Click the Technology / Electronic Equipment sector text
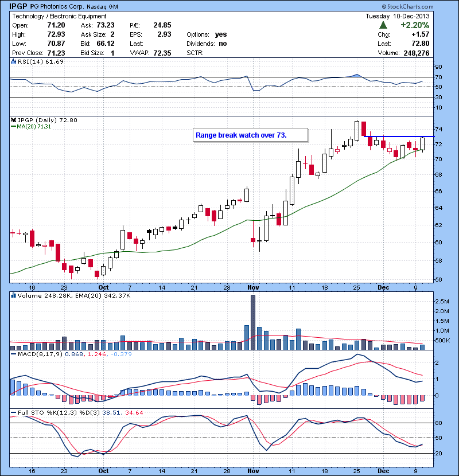This screenshot has width=459, height=476. point(59,16)
